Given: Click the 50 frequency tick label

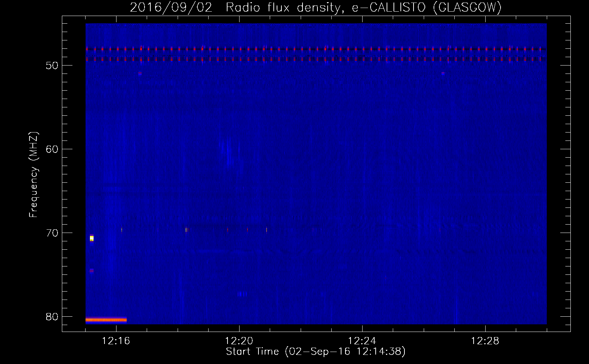Looking at the screenshot, I should pos(52,66).
